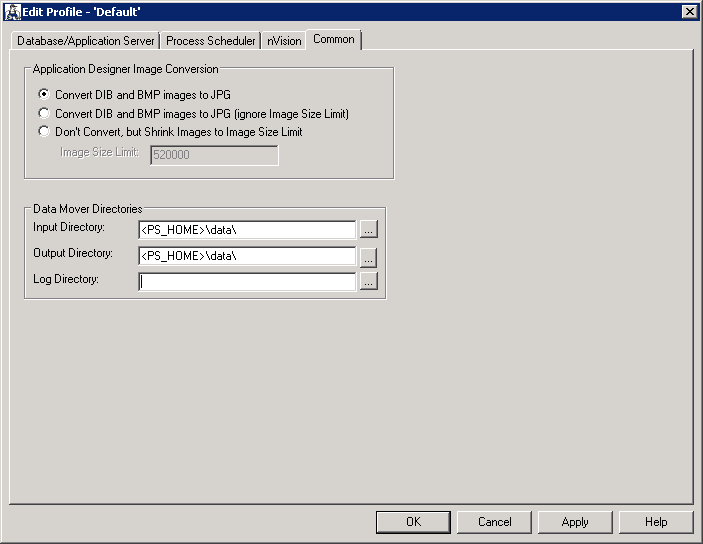Click the 'Data Mover Directories' group title
Viewport: 703px width, 544px height.
pyautogui.click(x=87, y=209)
